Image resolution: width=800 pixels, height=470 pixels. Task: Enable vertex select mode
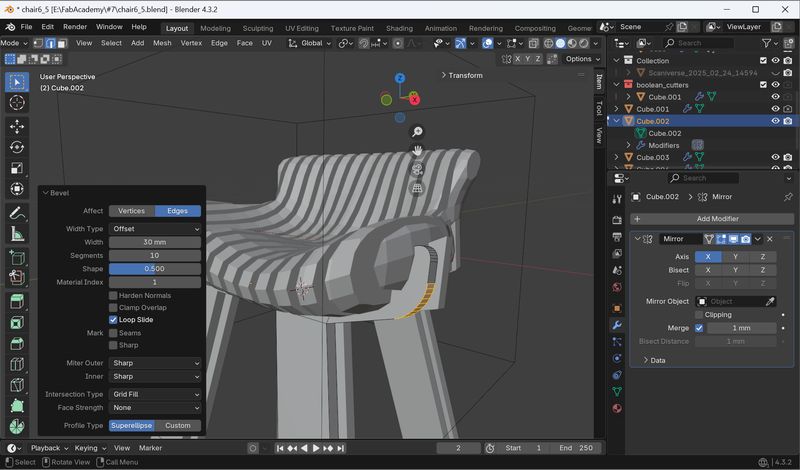coord(39,43)
